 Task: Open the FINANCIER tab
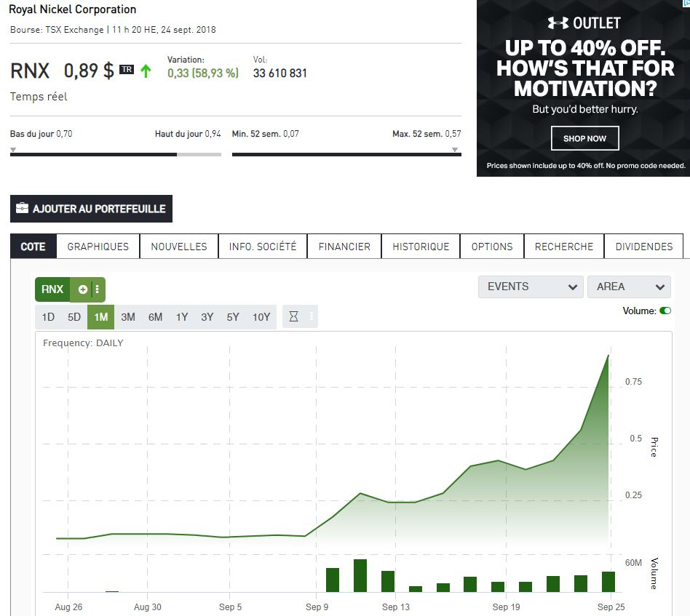click(344, 247)
